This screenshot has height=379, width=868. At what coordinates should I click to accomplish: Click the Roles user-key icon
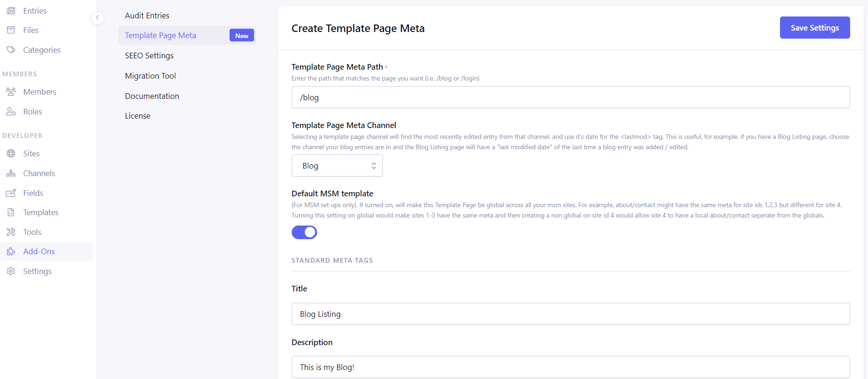pyautogui.click(x=11, y=112)
